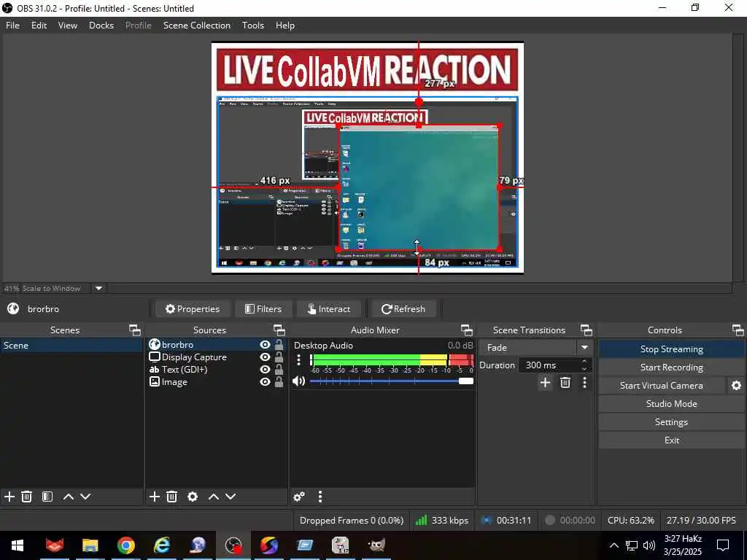
Task: Open Google Chrome from taskbar
Action: pyautogui.click(x=125, y=545)
